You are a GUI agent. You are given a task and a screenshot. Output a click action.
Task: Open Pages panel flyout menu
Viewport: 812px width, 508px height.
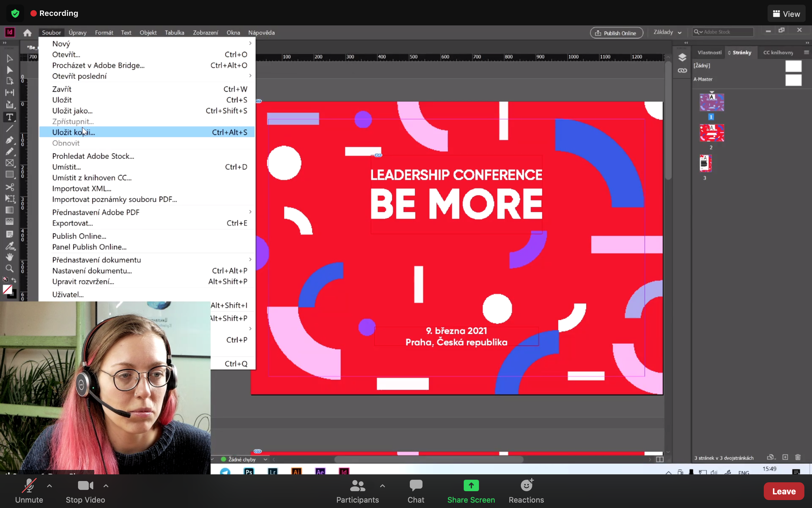806,52
